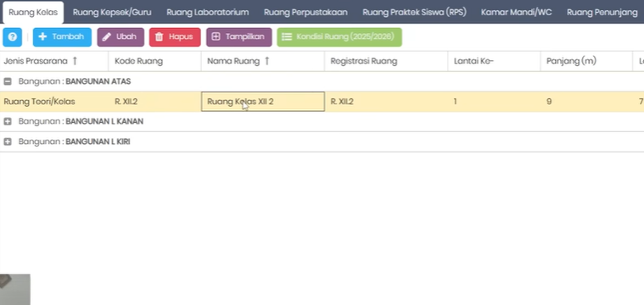
Task: Expand the BANGUNAN L KIRI group
Action: coord(8,141)
